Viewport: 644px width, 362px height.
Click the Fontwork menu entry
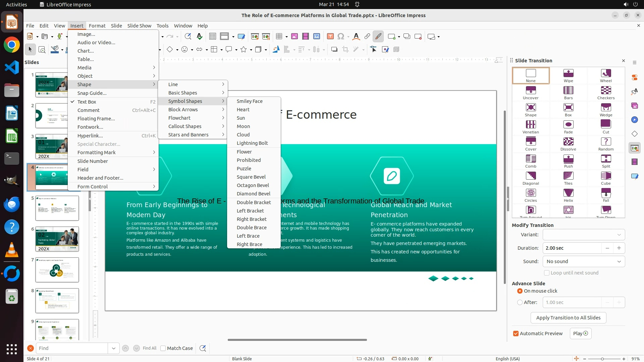(x=90, y=127)
